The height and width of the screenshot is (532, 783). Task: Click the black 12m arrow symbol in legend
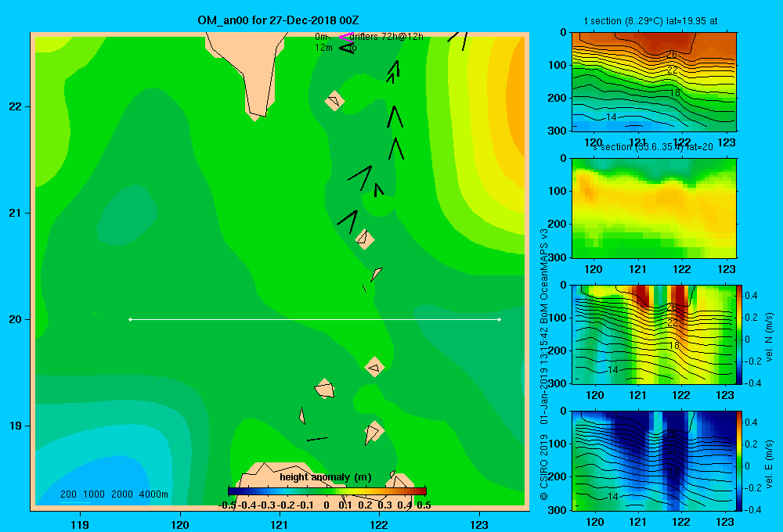(x=346, y=48)
